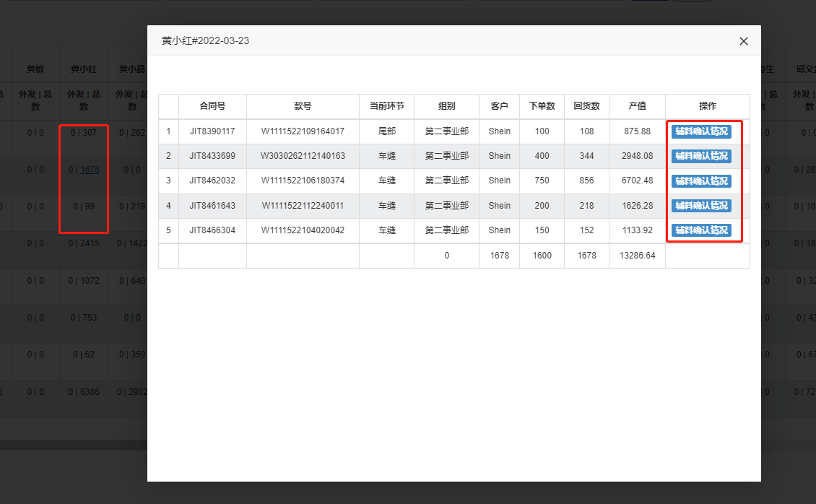Click the Shein customer cell in row 1
Viewport: 816px width, 504px height.
pos(499,131)
